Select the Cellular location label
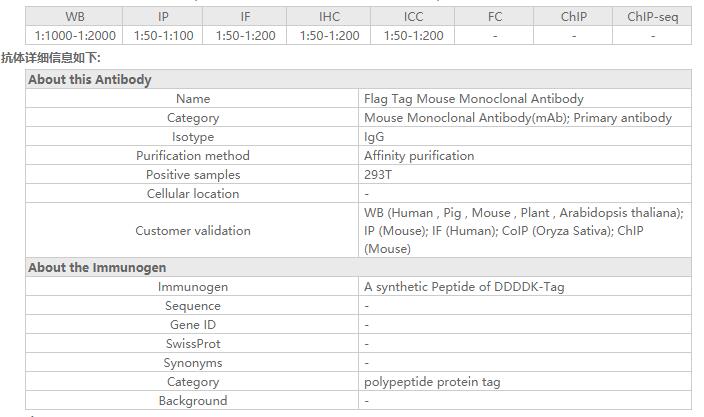The image size is (704, 417). click(x=193, y=194)
